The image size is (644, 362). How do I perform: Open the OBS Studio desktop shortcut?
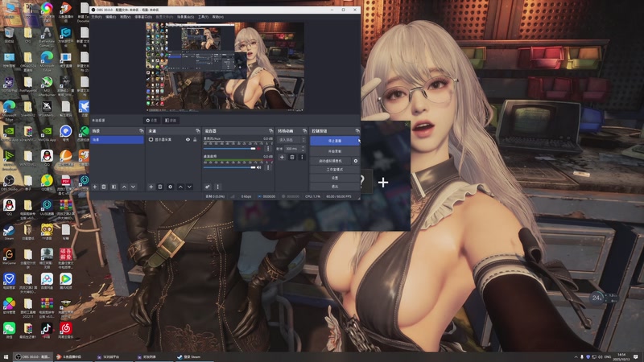(x=9, y=183)
